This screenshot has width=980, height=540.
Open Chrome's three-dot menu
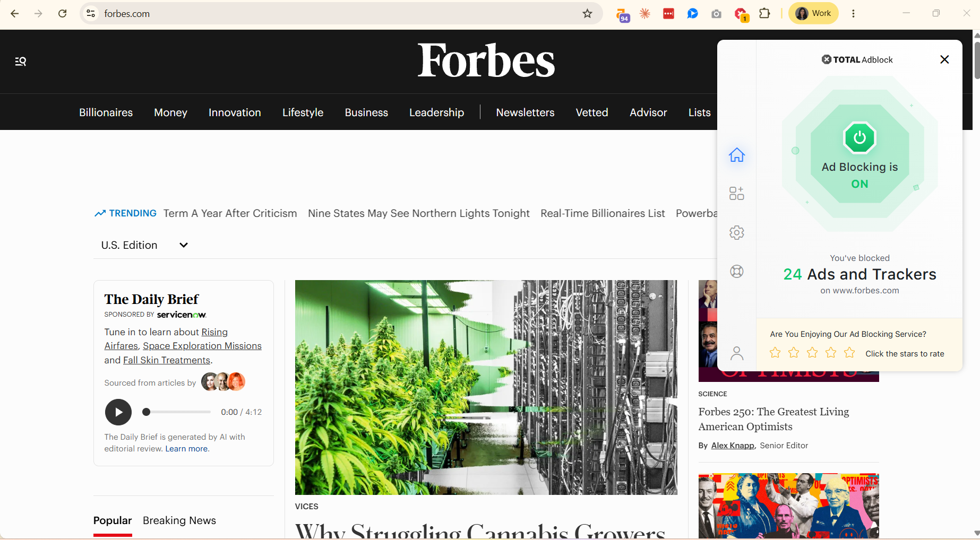[853, 14]
